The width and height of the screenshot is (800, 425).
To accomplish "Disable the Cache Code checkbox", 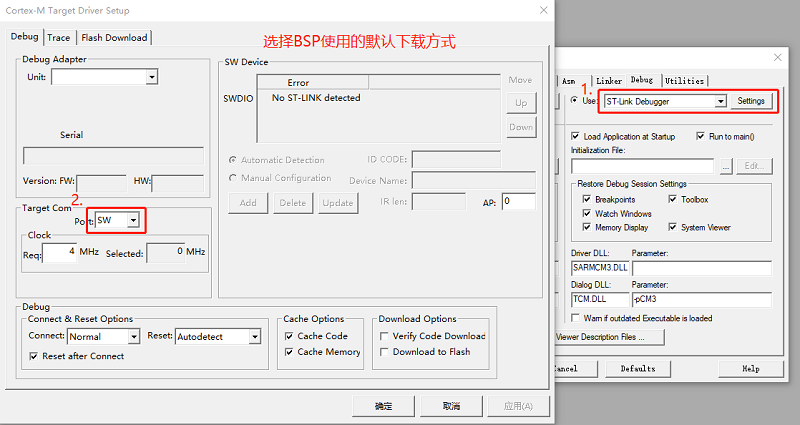I will pos(288,336).
